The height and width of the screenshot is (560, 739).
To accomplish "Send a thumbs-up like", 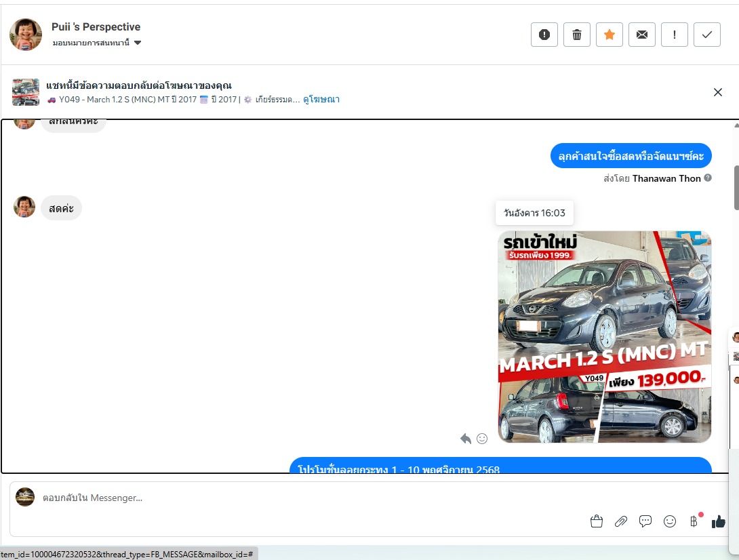I will 718,521.
